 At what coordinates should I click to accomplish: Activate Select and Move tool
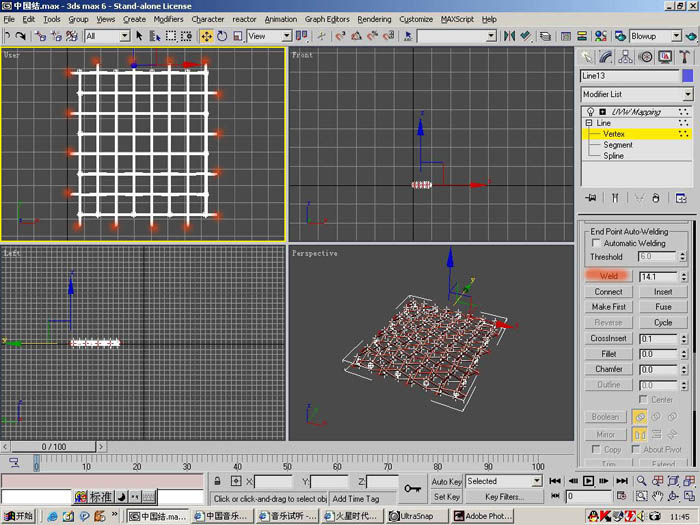point(206,36)
